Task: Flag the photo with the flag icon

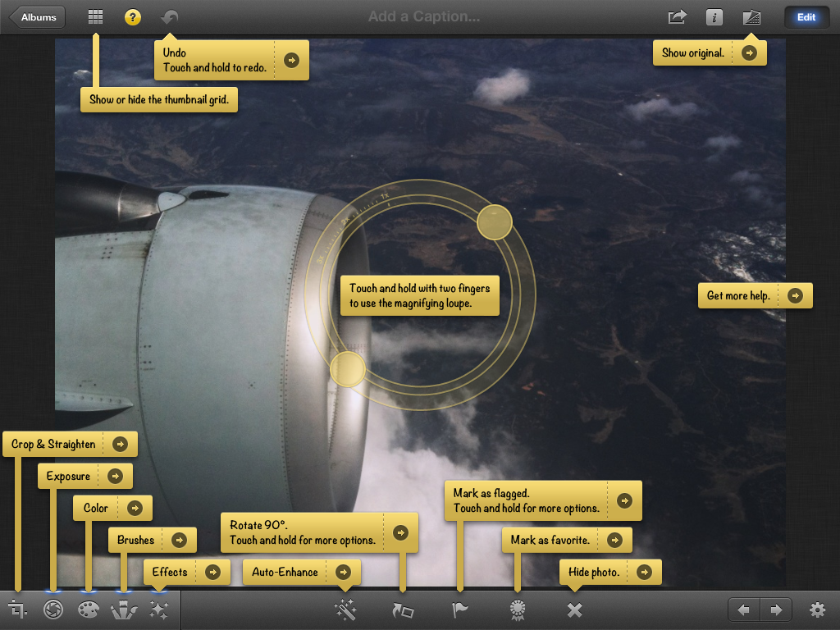Action: pos(459,609)
